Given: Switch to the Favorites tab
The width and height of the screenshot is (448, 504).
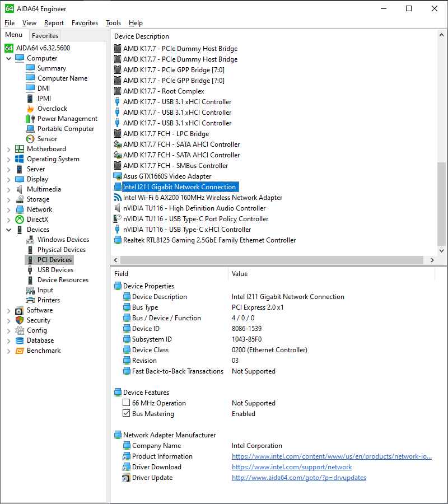Looking at the screenshot, I should 45,36.
